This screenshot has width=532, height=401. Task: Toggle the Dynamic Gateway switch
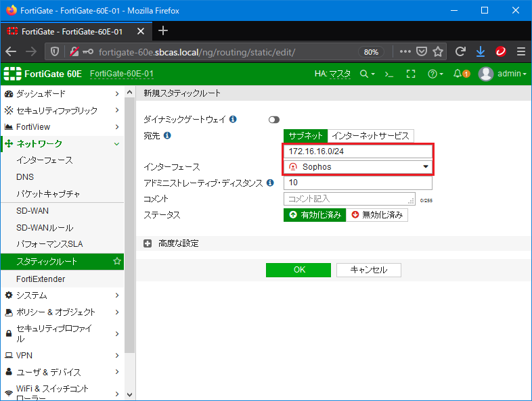[x=274, y=120]
